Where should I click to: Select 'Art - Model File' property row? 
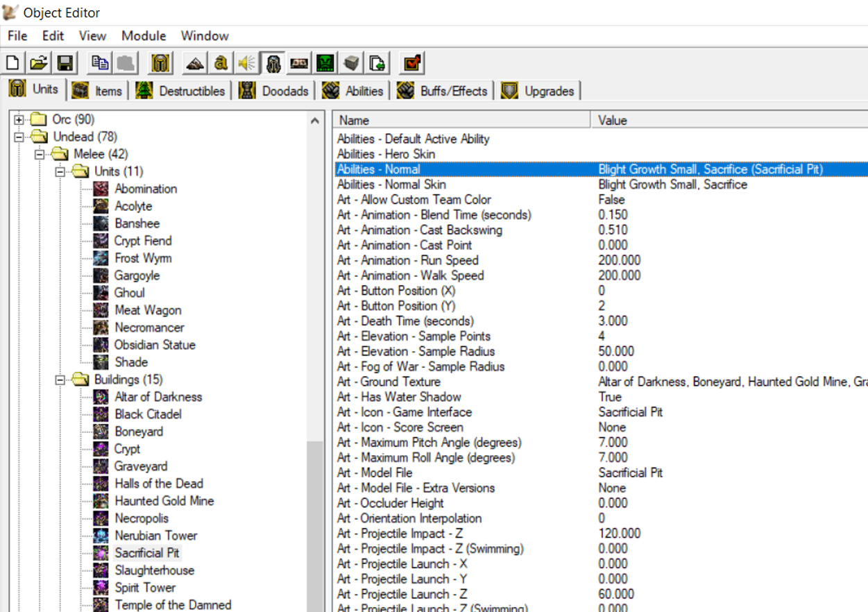[x=600, y=473]
